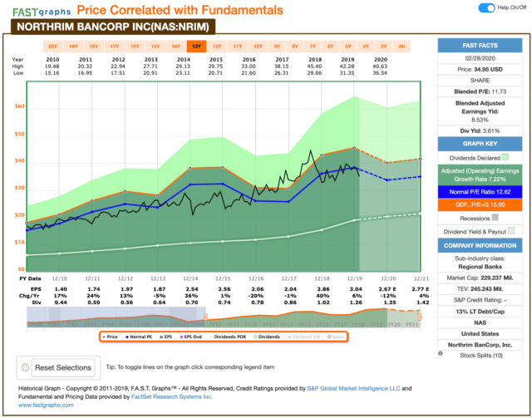
Task: Click the 02/28/2020 date in Fast Facts
Action: (480, 58)
